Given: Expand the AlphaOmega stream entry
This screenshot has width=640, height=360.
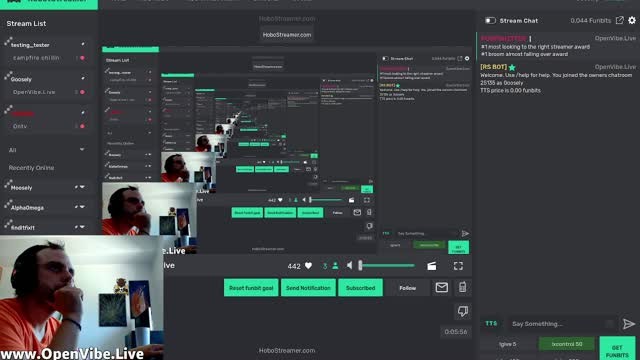Looking at the screenshot, I should [x=82, y=207].
